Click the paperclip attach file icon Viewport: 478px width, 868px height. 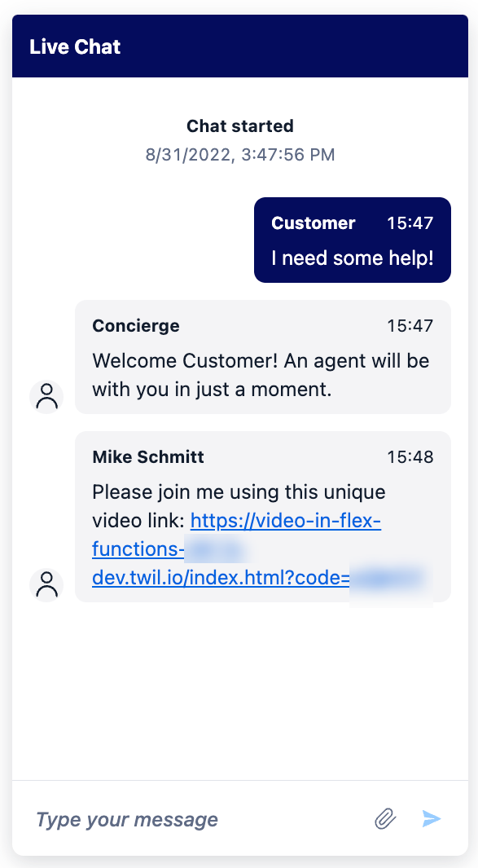(x=385, y=819)
